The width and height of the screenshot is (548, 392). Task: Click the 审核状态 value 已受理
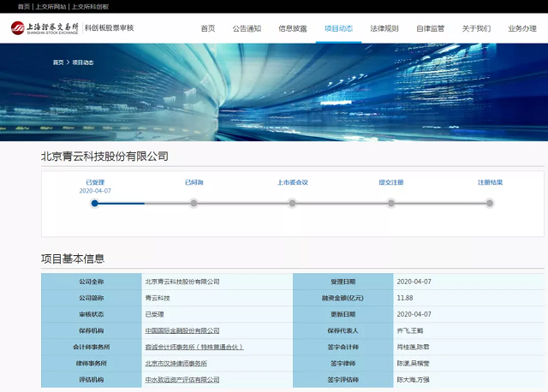[x=154, y=314]
